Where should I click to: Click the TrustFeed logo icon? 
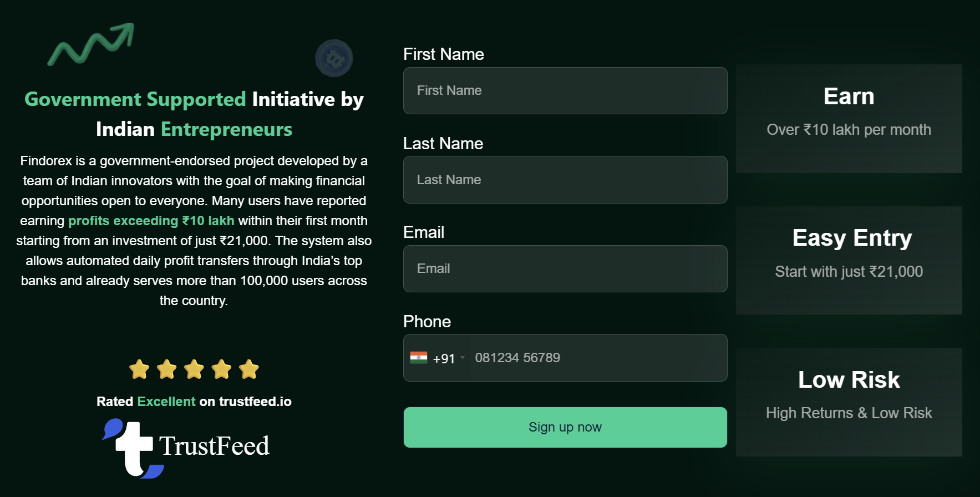132,448
